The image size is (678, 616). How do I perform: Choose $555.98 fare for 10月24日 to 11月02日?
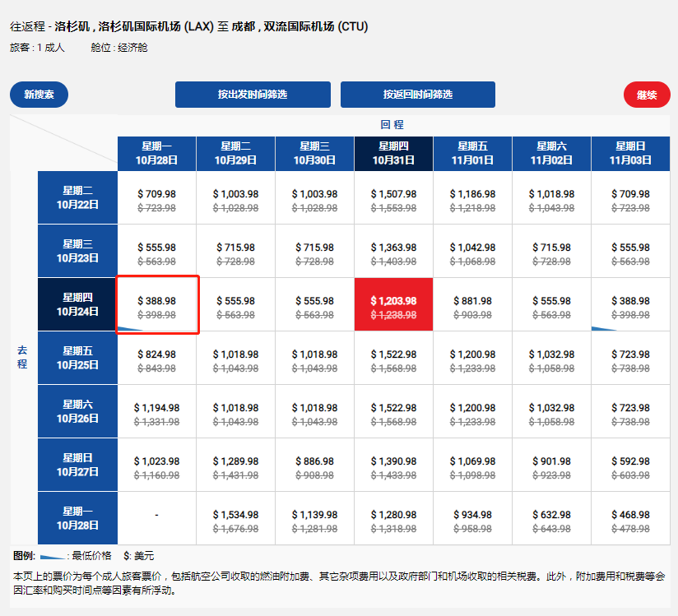tap(552, 304)
